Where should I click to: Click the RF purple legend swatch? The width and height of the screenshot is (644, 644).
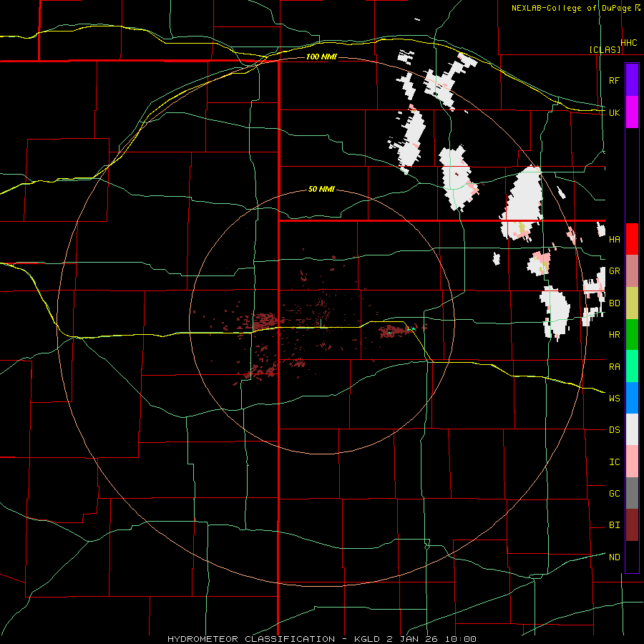pos(632,80)
